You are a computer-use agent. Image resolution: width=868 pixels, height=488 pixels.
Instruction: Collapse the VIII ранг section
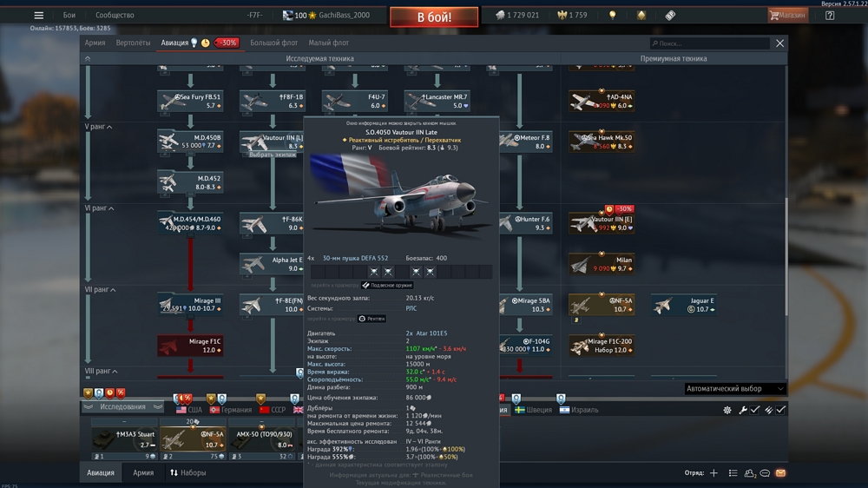pyautogui.click(x=101, y=371)
